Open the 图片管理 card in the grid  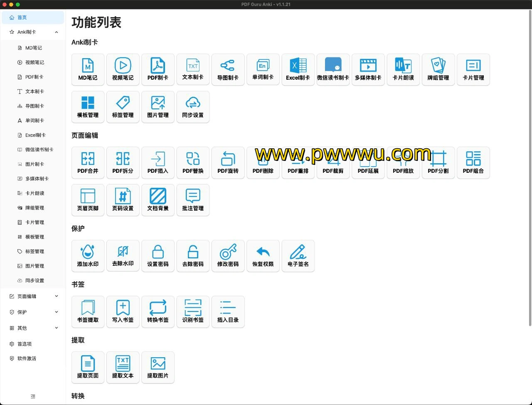pos(158,107)
